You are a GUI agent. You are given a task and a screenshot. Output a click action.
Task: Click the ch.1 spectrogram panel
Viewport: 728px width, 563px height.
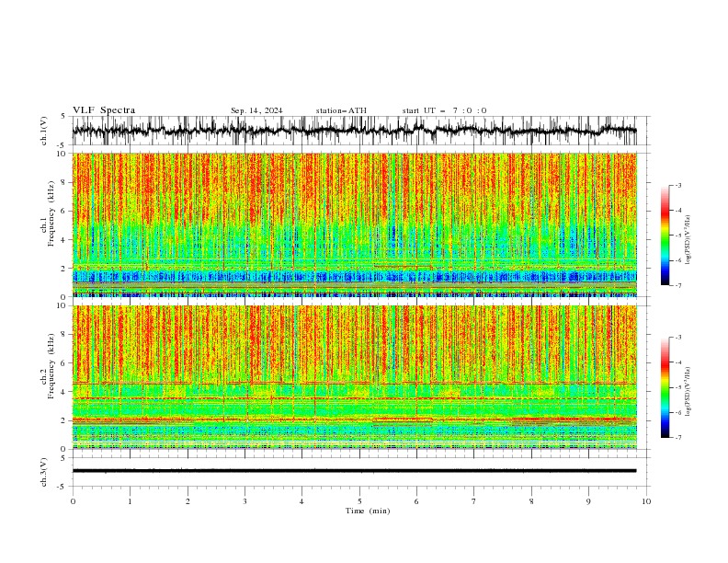click(x=354, y=224)
